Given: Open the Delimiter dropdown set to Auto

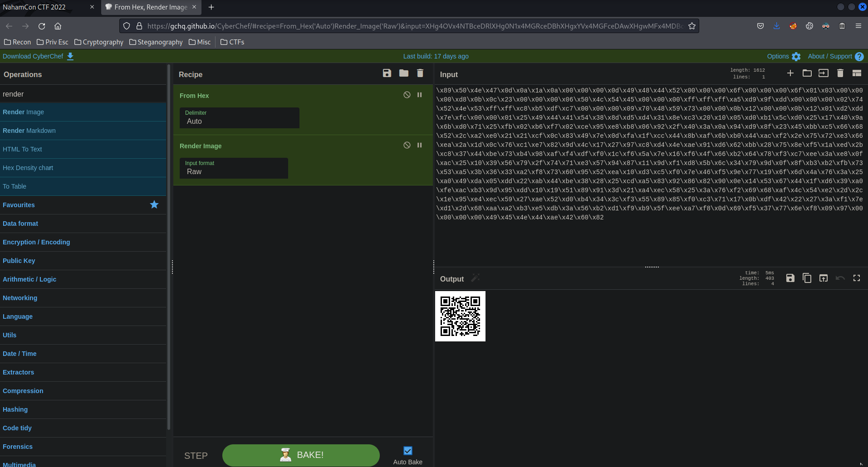Looking at the screenshot, I should (x=240, y=118).
